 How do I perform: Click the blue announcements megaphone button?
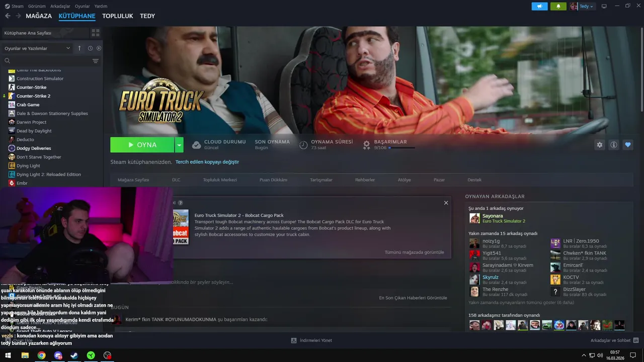pos(539,6)
